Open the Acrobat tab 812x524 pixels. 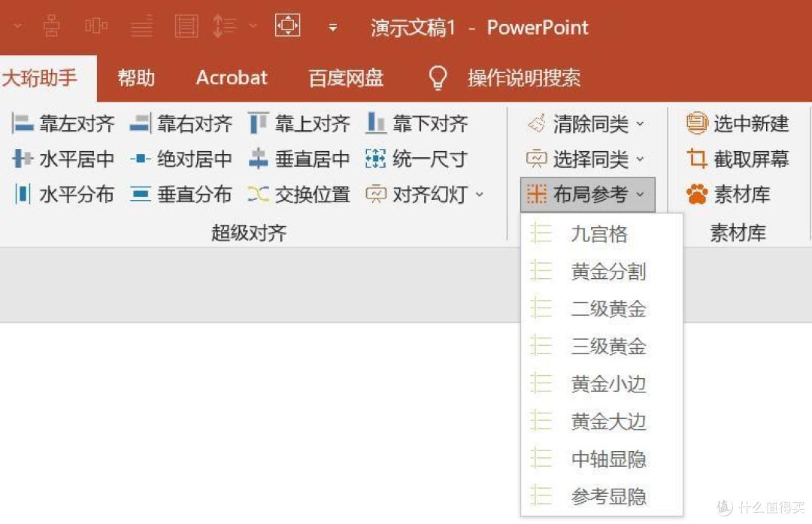pos(232,78)
